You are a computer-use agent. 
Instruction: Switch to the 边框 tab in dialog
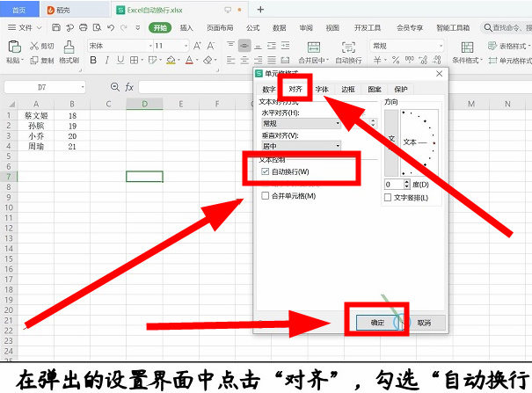pyautogui.click(x=347, y=89)
